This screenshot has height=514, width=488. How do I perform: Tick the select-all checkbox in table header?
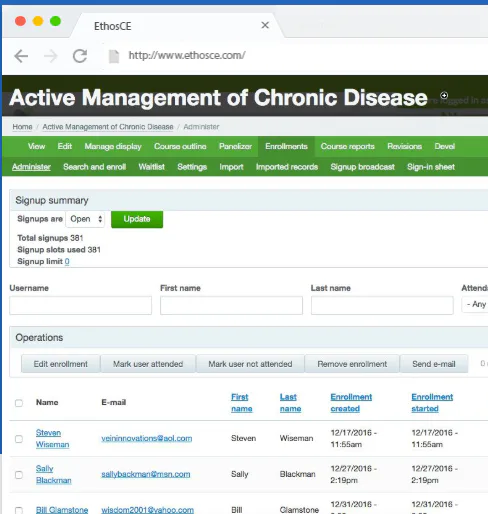(19, 403)
